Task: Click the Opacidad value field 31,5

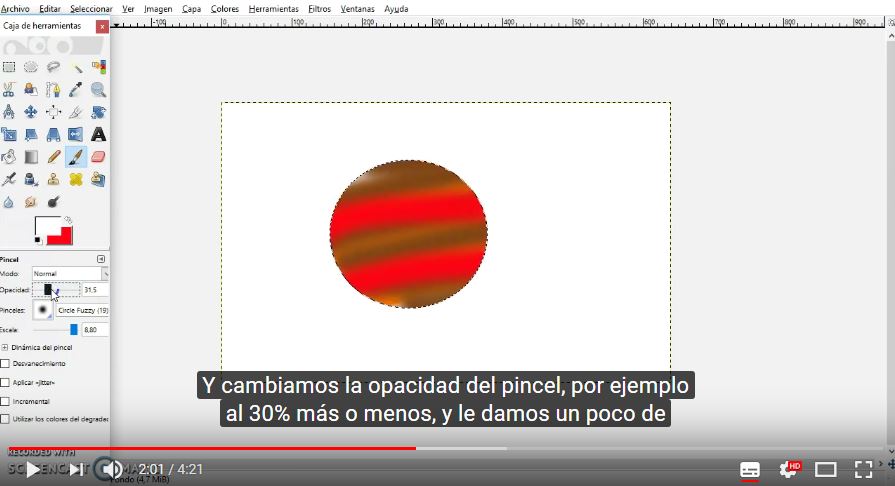Action: (x=95, y=290)
